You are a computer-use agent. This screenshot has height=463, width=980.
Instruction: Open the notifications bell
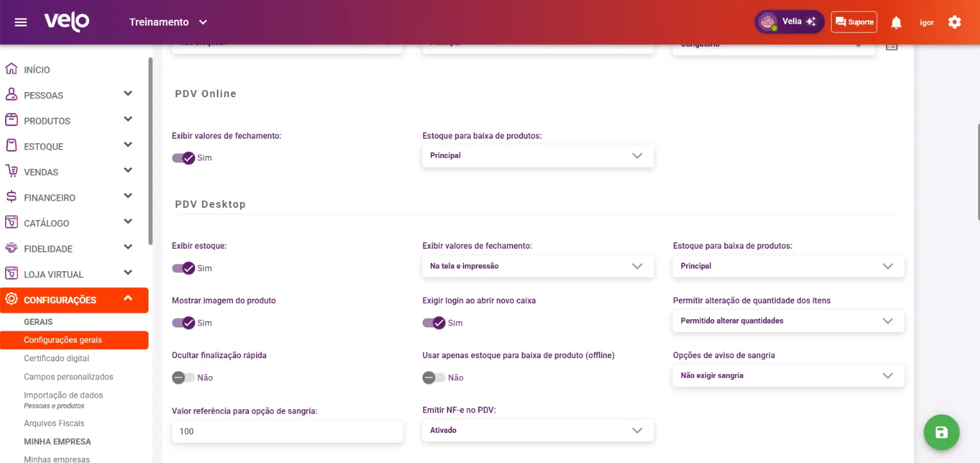point(896,22)
